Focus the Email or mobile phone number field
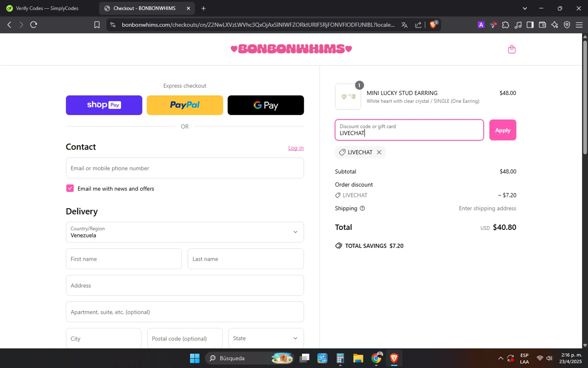 [x=185, y=168]
